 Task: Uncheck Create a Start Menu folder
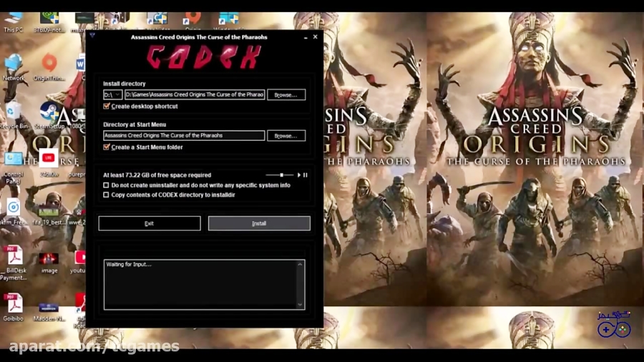107,147
